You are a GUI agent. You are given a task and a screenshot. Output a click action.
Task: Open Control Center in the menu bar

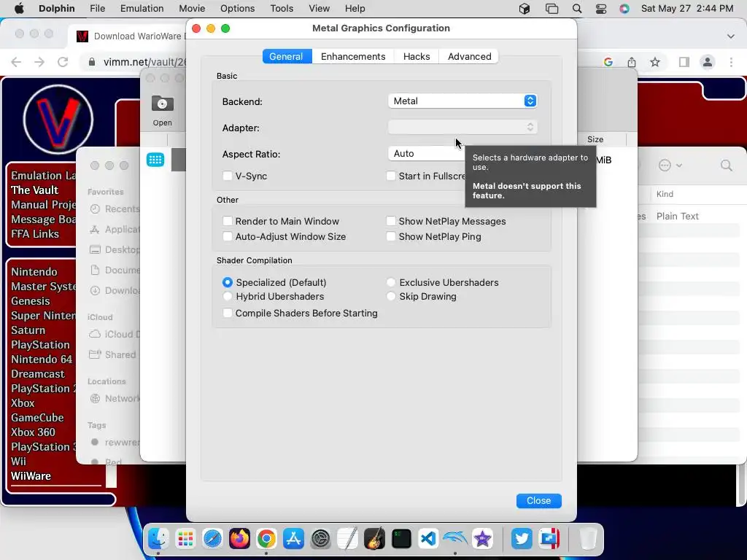pyautogui.click(x=601, y=9)
